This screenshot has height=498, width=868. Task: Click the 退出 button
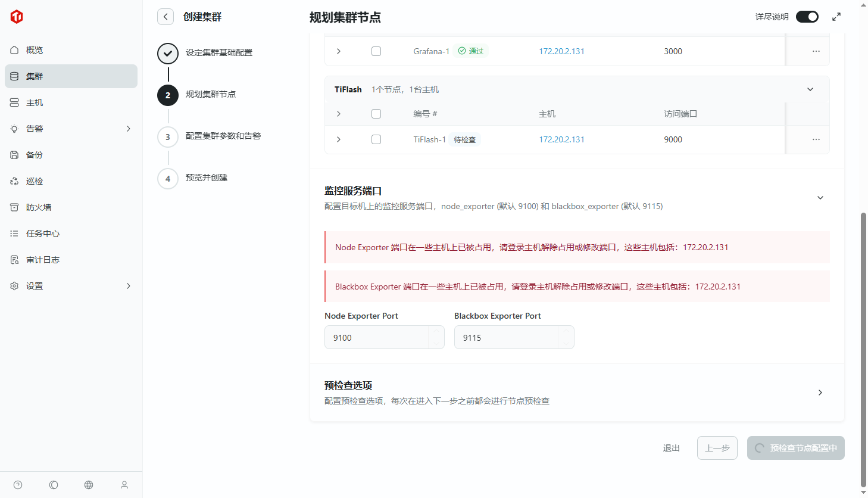pos(671,448)
